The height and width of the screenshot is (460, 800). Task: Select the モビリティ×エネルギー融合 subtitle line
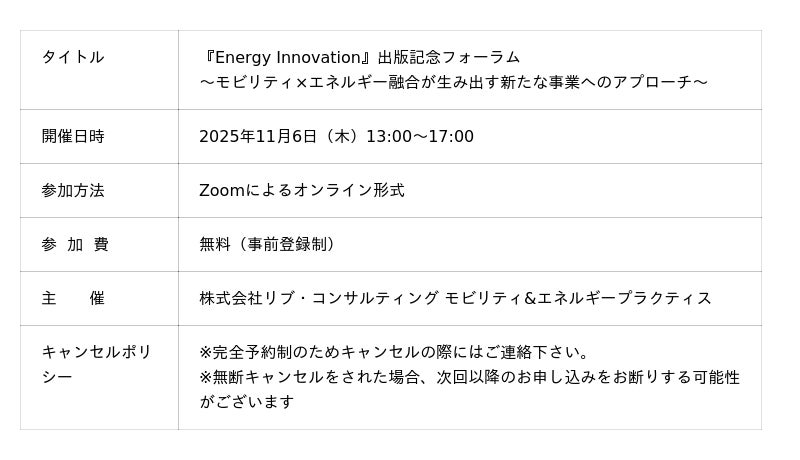453,82
